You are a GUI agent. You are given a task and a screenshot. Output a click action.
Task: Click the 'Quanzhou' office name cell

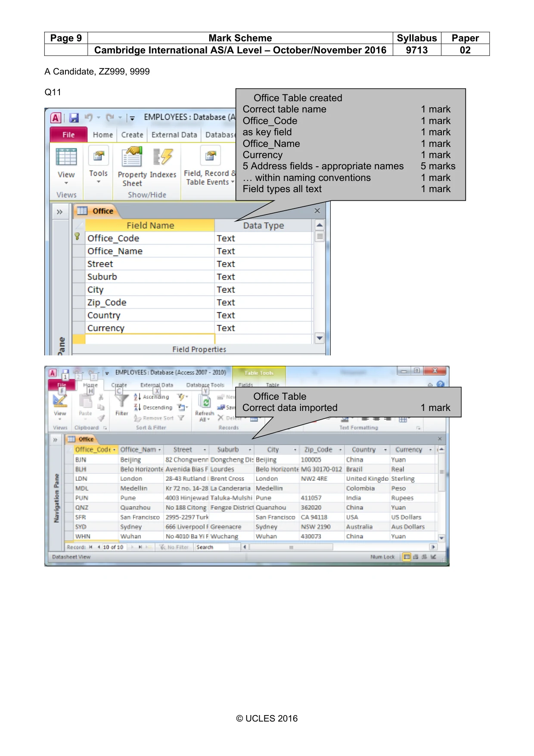pyautogui.click(x=140, y=508)
